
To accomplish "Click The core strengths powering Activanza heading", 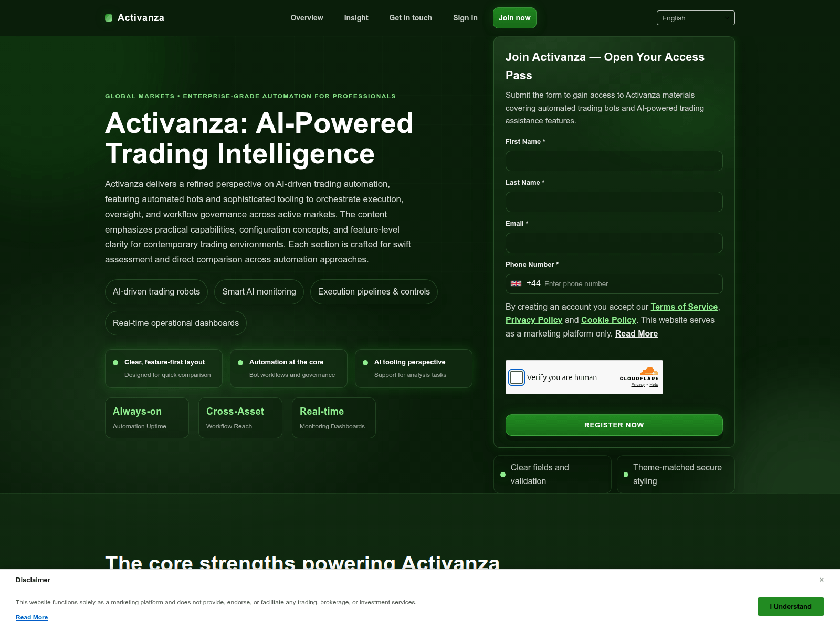I will [x=302, y=562].
